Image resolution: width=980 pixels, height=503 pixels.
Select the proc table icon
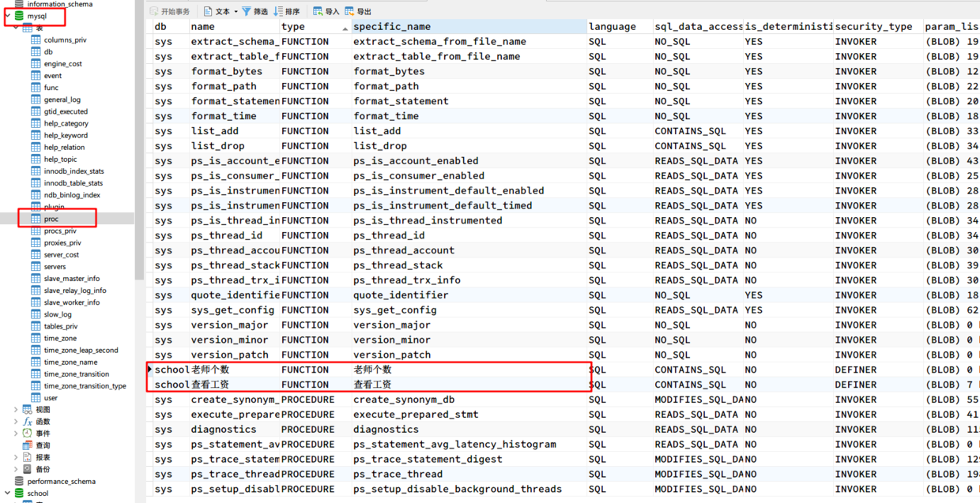(36, 219)
